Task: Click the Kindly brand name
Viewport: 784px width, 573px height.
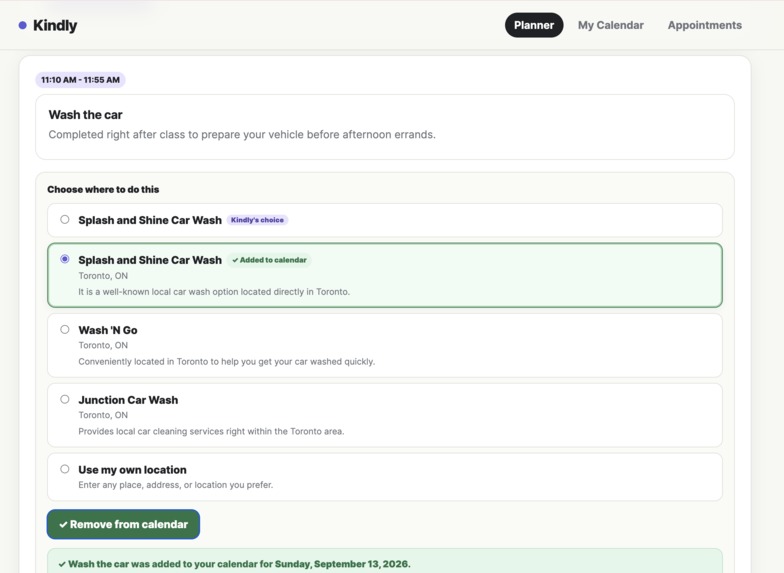Action: coord(55,26)
